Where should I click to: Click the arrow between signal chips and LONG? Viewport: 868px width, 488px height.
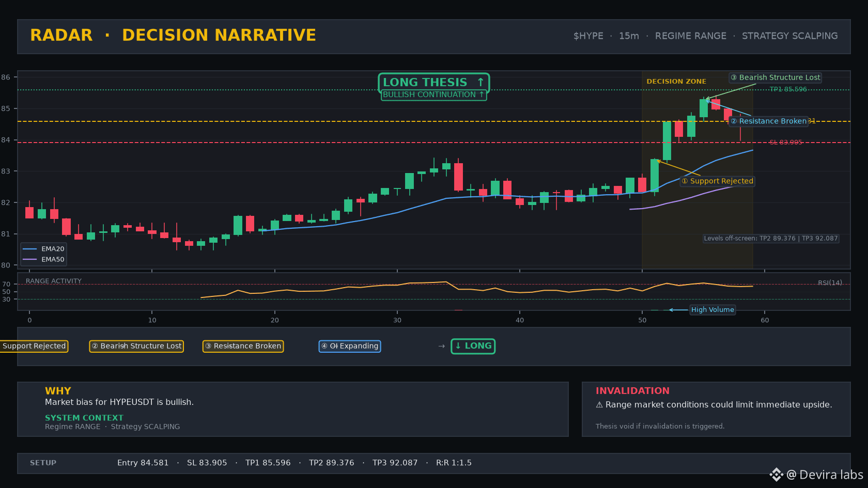pos(441,346)
